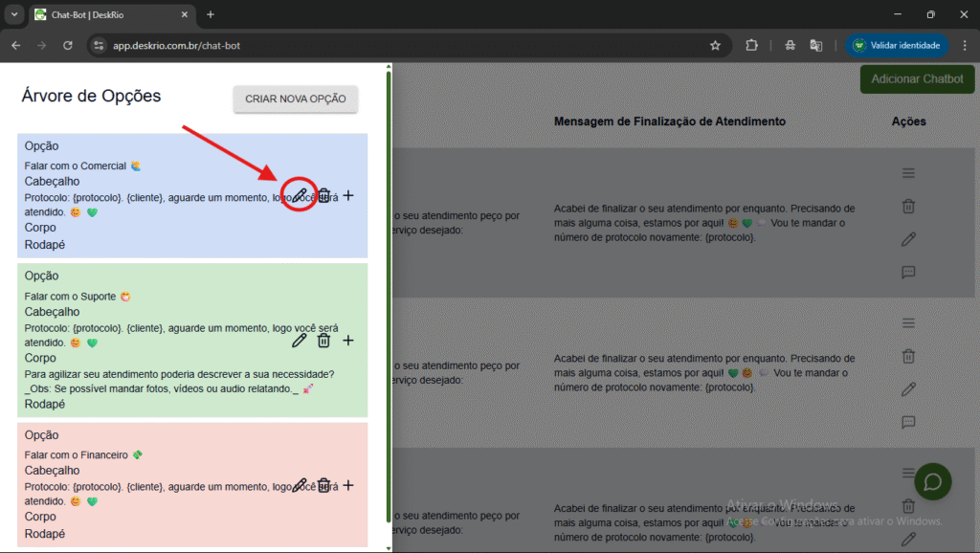Close the Chat-Bot | DeskRio tab
This screenshot has width=980, height=553.
point(185,14)
